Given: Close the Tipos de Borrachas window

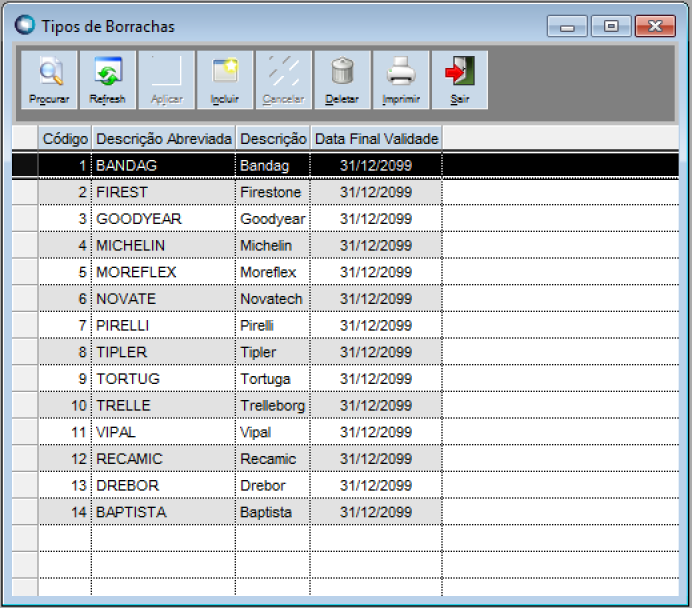Looking at the screenshot, I should pos(655,26).
